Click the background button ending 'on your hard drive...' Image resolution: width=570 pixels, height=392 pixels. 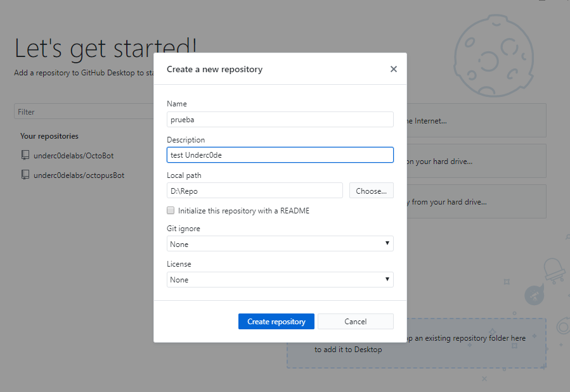476,161
